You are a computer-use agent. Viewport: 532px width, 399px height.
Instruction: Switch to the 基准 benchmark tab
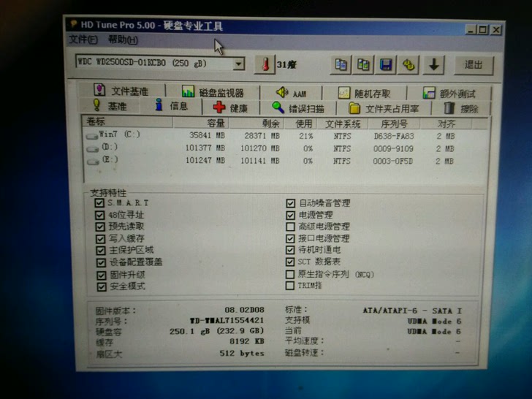point(110,105)
